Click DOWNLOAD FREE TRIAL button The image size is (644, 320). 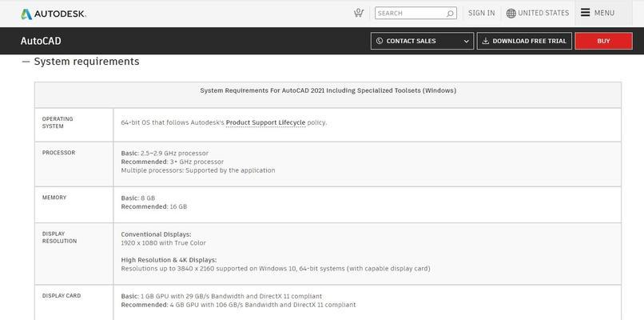pos(524,41)
